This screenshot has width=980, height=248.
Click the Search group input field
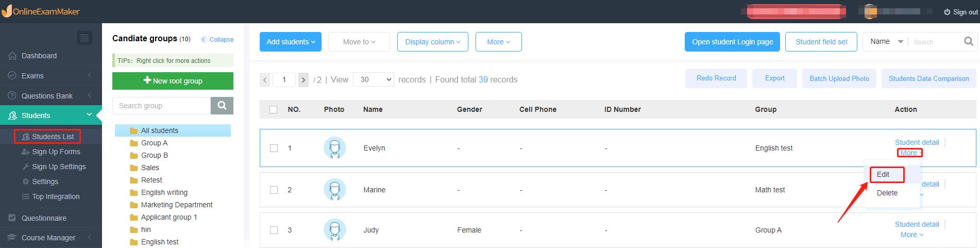click(161, 106)
